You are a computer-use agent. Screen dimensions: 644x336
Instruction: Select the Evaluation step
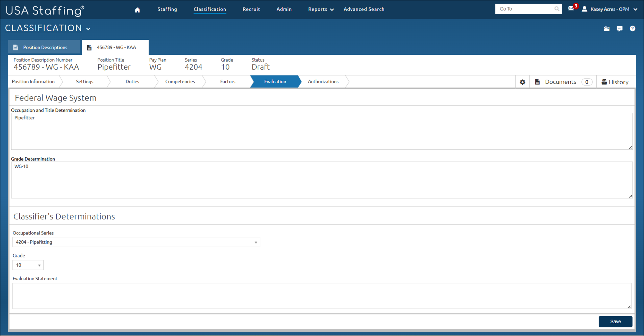point(275,81)
